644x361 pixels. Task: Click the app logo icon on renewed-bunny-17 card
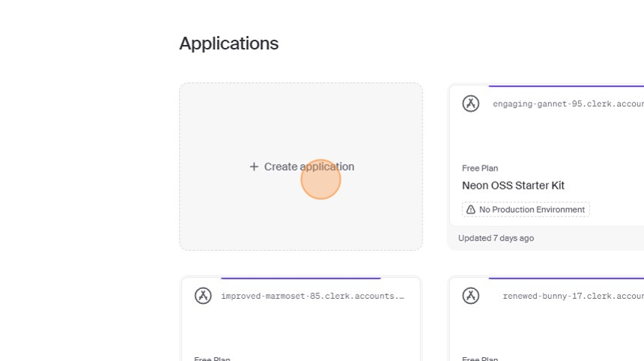[470, 296]
